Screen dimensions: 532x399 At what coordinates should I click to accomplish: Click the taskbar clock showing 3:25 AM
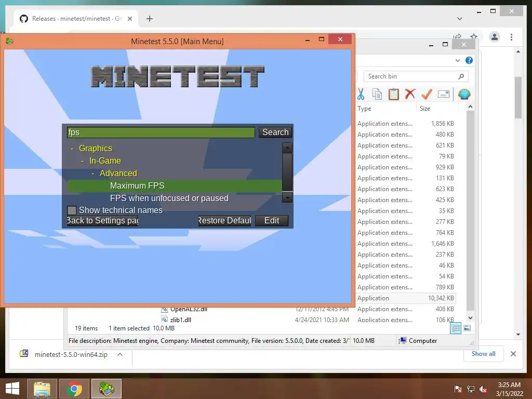click(509, 389)
